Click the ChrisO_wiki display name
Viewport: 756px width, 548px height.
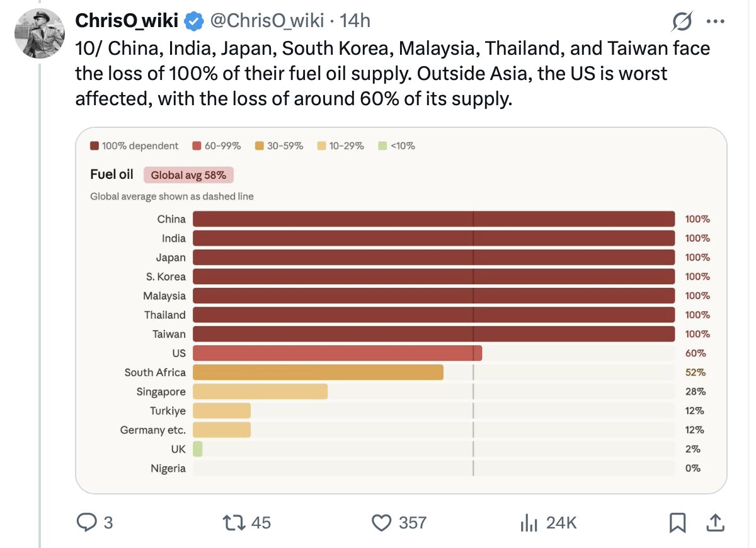[127, 21]
